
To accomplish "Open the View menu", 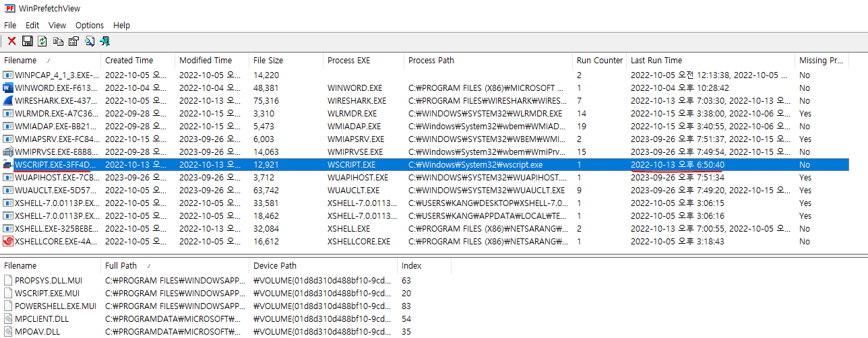I will (57, 25).
